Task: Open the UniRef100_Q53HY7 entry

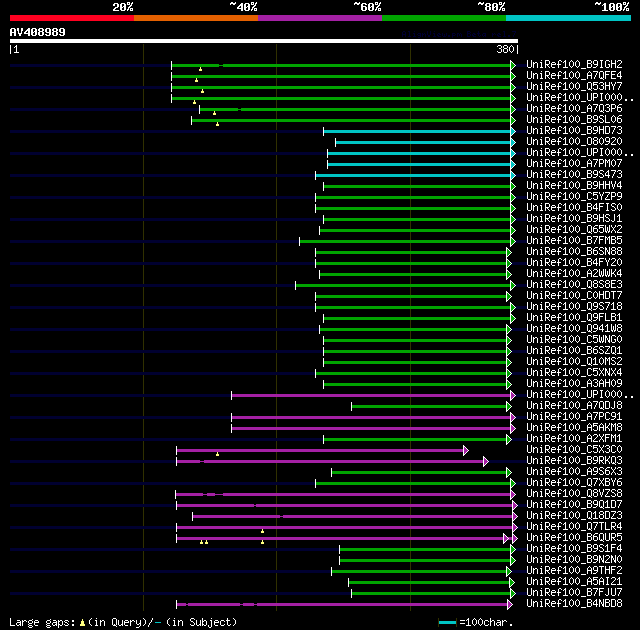Action: (574, 87)
